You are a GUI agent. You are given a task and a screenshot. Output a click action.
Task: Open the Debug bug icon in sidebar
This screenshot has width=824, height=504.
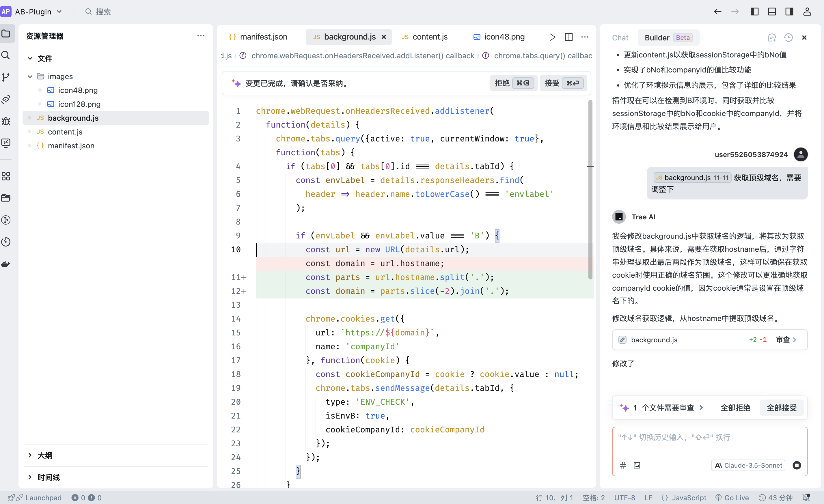coord(6,121)
